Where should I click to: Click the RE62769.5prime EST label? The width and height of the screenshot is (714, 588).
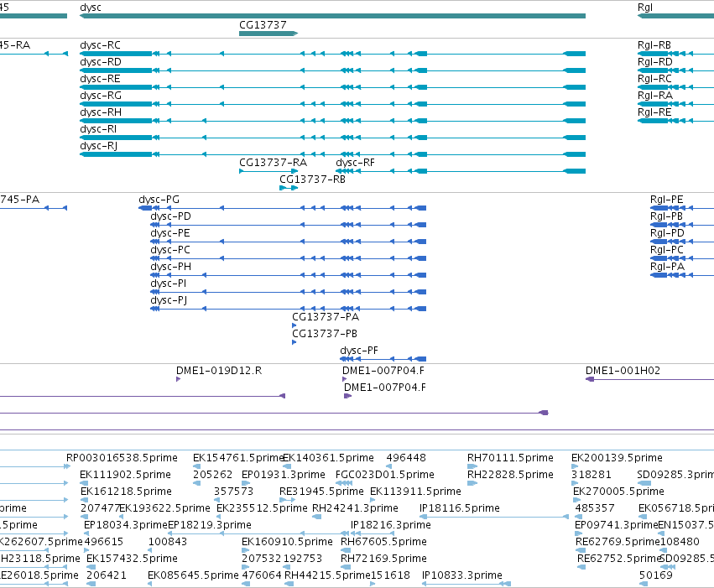tap(618, 542)
